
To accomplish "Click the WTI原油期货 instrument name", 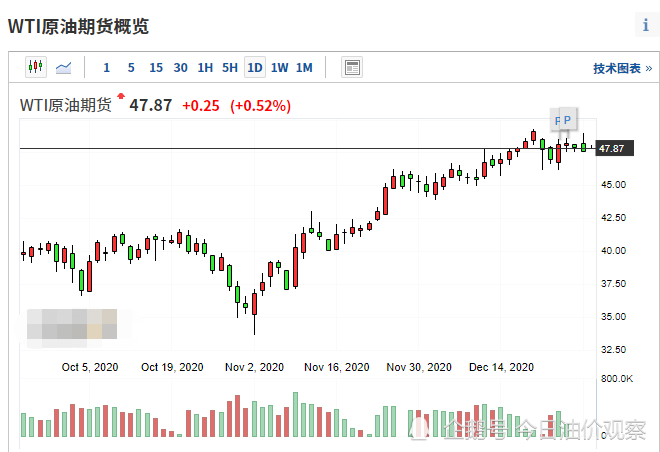I will pyautogui.click(x=66, y=105).
